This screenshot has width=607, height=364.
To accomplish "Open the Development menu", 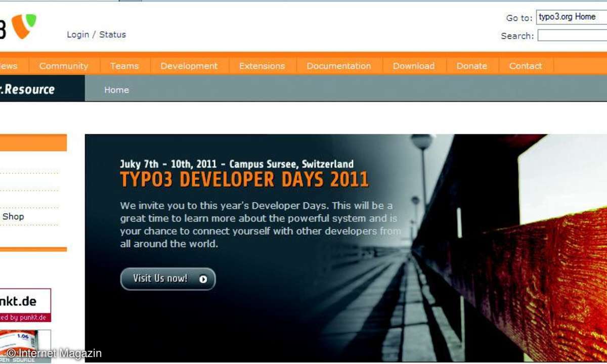I will coord(189,66).
